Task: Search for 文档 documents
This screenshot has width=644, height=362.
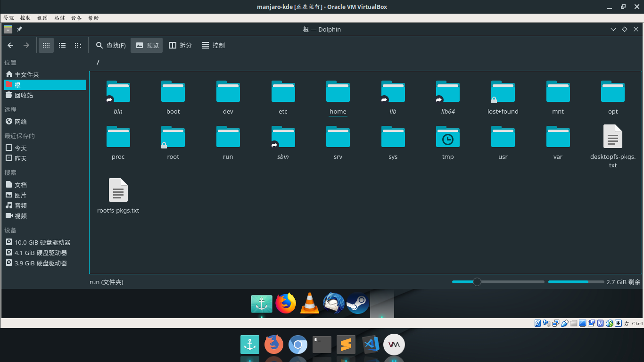Action: 45,185
